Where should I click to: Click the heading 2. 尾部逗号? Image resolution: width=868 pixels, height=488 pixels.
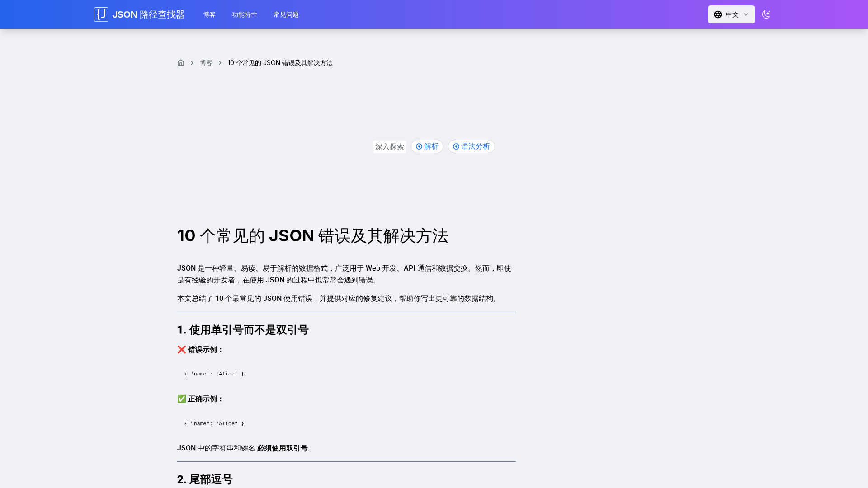point(205,479)
